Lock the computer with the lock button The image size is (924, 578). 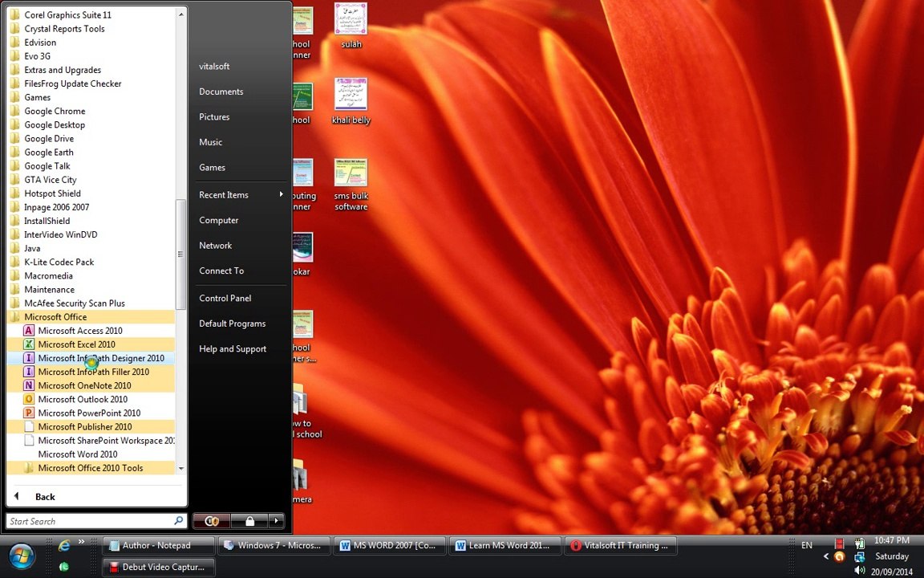(x=250, y=521)
